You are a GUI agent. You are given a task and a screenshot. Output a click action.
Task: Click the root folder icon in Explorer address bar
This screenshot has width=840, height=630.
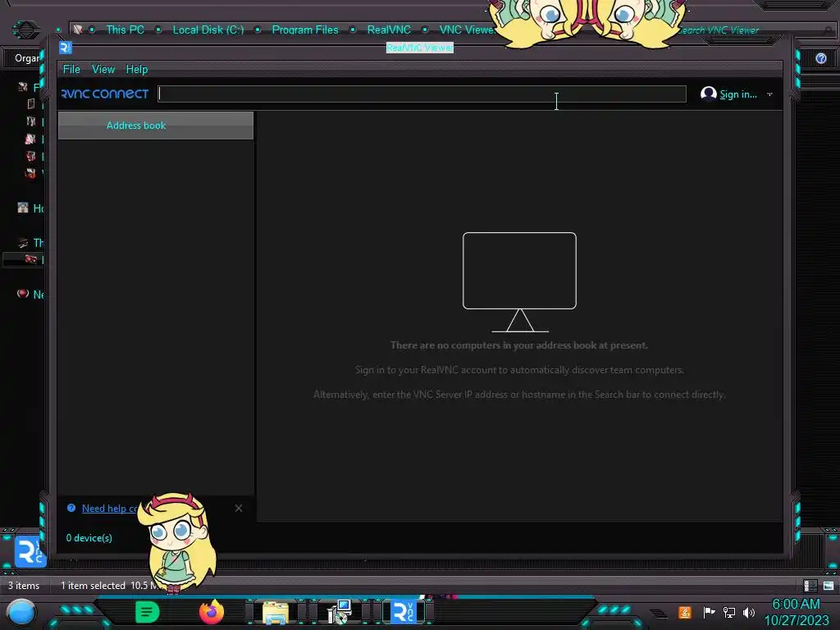point(78,30)
